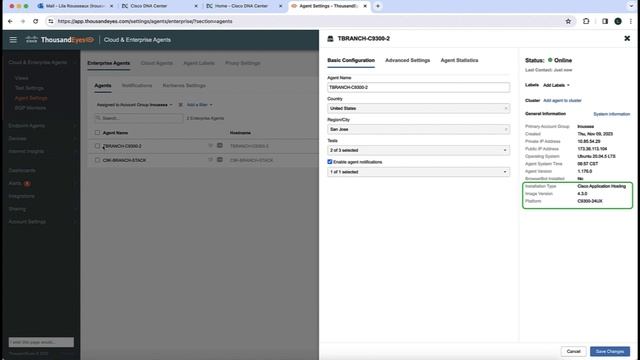Open the Proxy Settings tab
This screenshot has width=640, height=360.
242,63
